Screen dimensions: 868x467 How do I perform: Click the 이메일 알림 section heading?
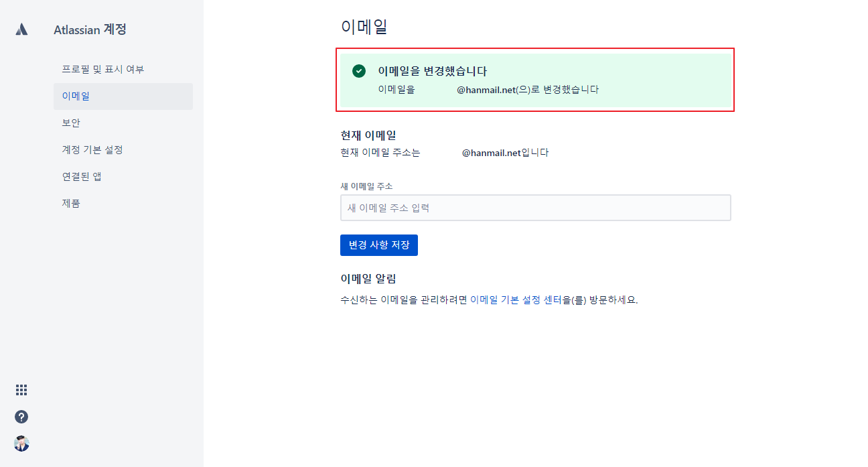click(368, 279)
